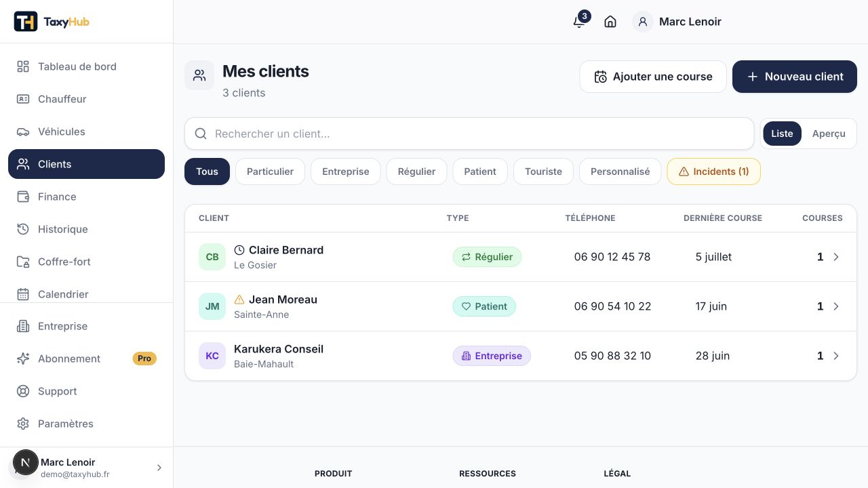Filter clients by Patient chip
The width and height of the screenshot is (868, 488).
[x=480, y=171]
